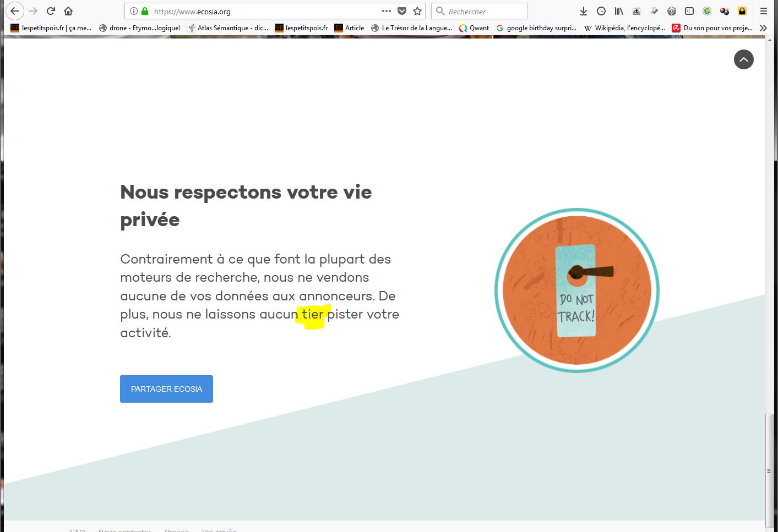Screen dimensions: 778x532
Task: Open 'Du son pour vos proje...' bookmark
Action: pos(712,28)
